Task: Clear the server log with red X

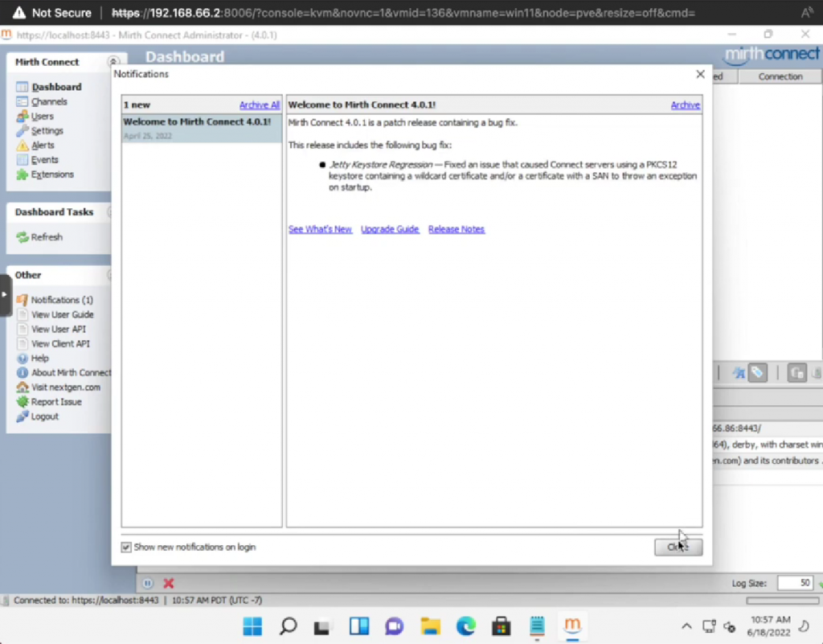Action: [x=169, y=583]
